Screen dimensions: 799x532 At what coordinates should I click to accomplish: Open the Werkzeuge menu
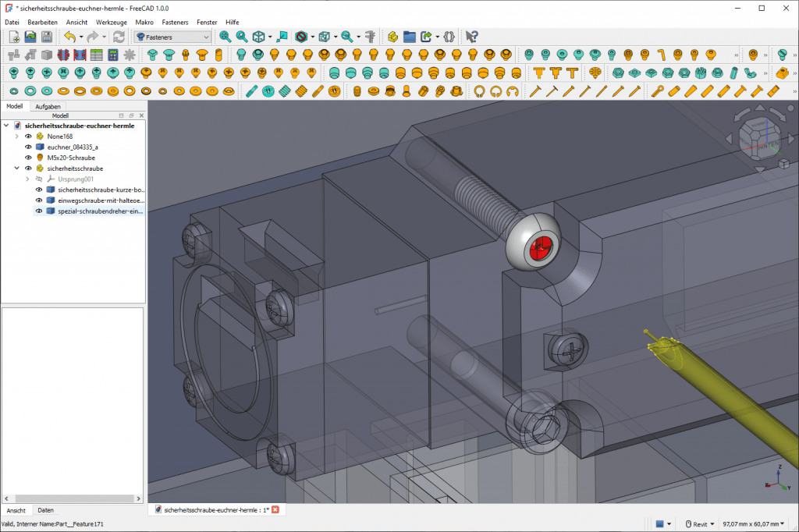pos(111,23)
